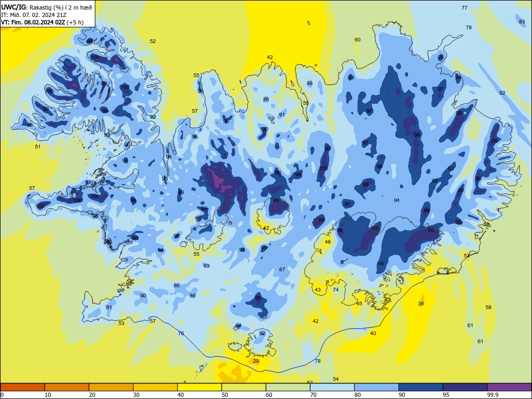532x399 pixels.
Task: Pick the 20–30 light orange legend swatch
Action: pos(111,387)
